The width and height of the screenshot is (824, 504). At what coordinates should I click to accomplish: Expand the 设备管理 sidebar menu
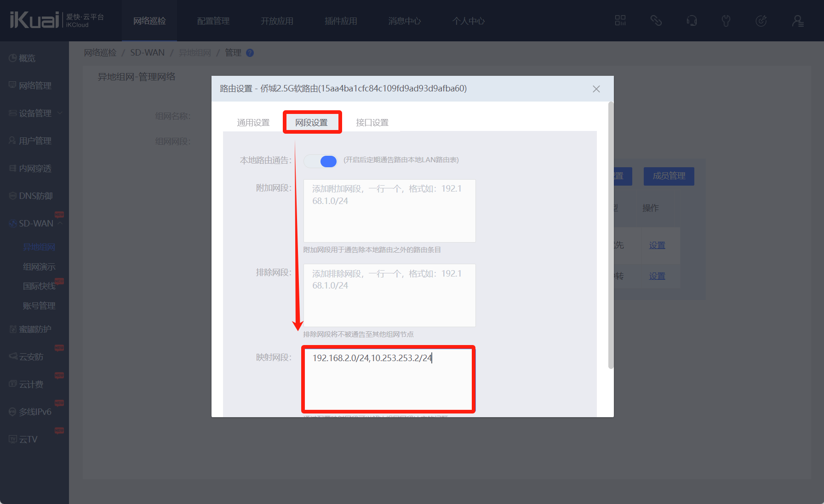35,113
